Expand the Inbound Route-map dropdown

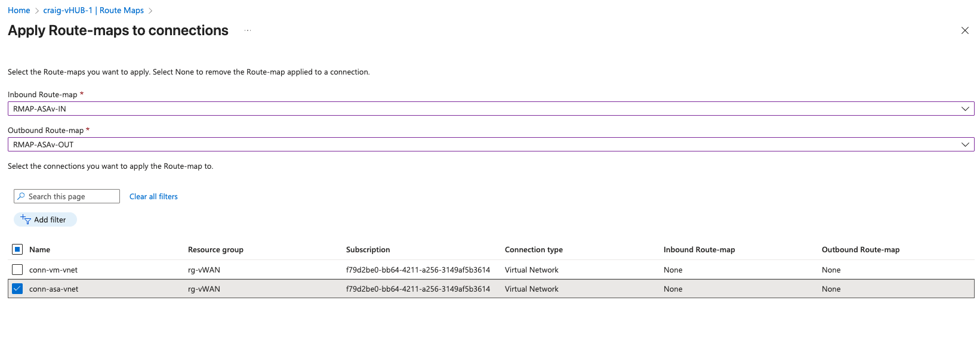click(964, 109)
